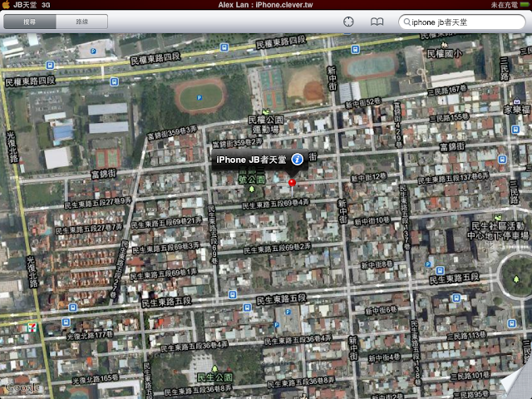This screenshot has width=532, height=399.
Task: Tap the 光復北路177巷 label
Action: tap(90, 336)
